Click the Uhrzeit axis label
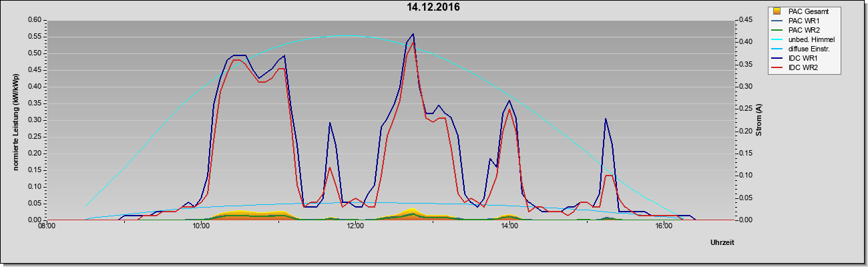Image resolution: width=868 pixels, height=267 pixels. [724, 242]
